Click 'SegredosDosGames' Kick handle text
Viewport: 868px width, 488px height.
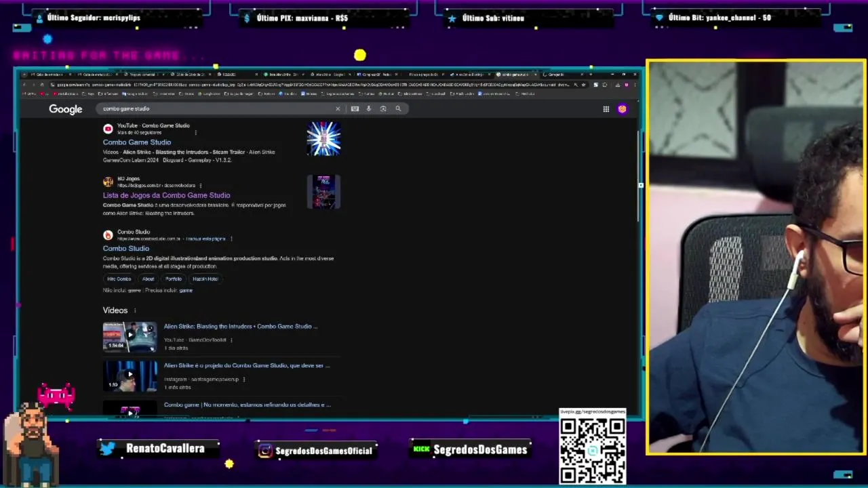[x=480, y=449]
